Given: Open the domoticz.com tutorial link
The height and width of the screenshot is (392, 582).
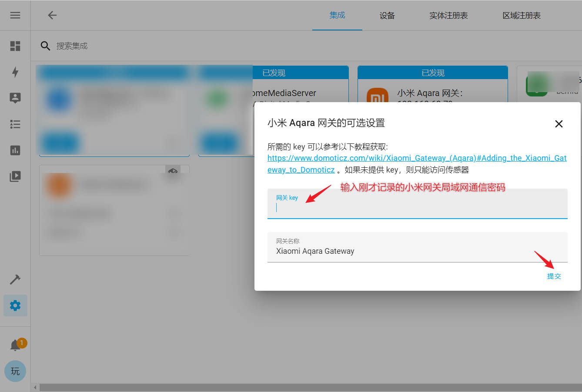Looking at the screenshot, I should (x=417, y=164).
